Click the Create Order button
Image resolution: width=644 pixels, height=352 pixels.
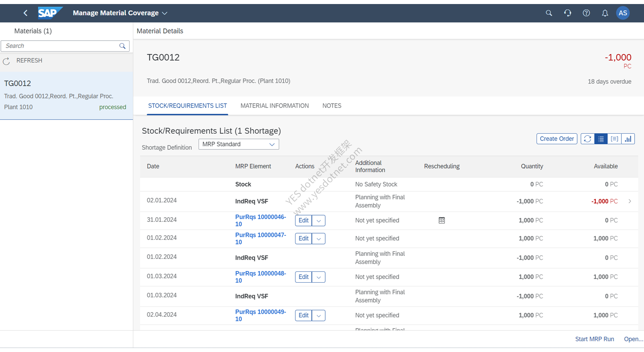click(557, 139)
